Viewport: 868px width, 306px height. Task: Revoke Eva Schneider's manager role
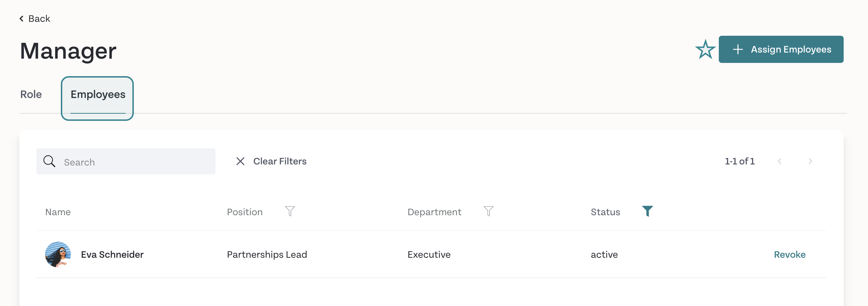click(790, 255)
